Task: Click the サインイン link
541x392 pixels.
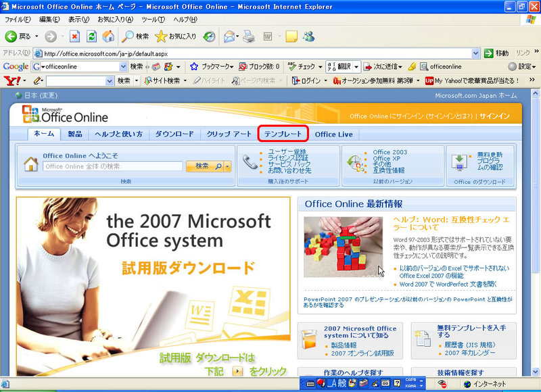Action: [x=494, y=116]
